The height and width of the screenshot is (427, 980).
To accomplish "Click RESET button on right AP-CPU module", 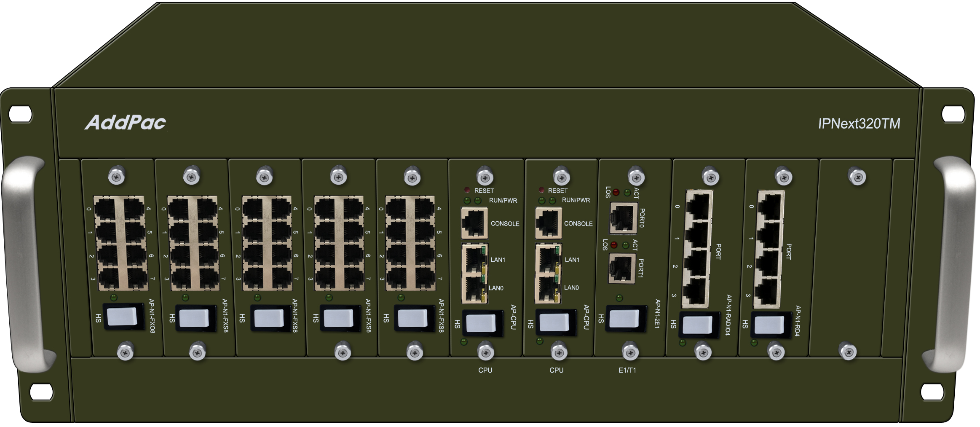I will pyautogui.click(x=541, y=190).
